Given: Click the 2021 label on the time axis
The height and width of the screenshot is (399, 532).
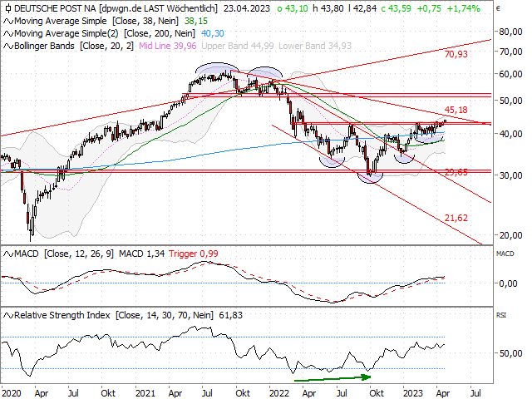Looking at the screenshot, I should 145,393.
